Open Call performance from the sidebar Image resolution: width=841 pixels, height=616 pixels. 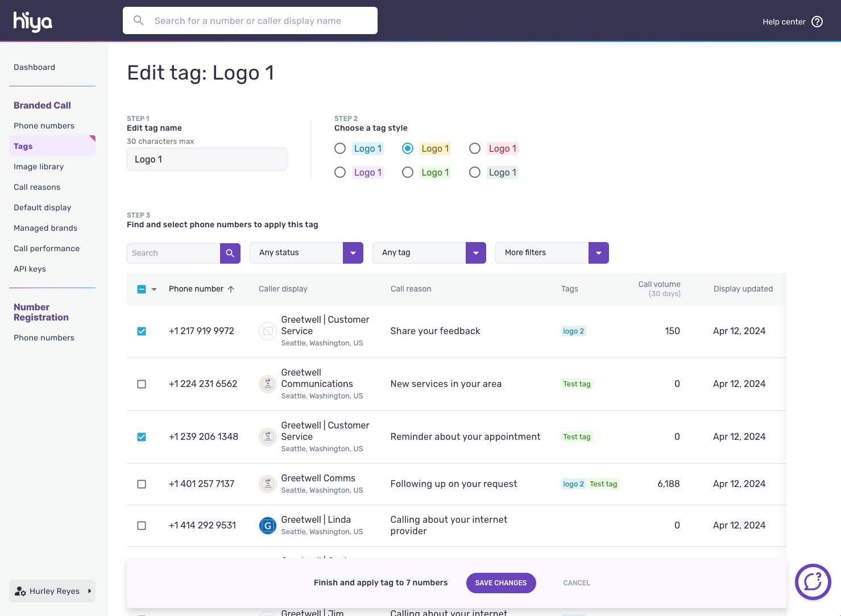click(47, 248)
